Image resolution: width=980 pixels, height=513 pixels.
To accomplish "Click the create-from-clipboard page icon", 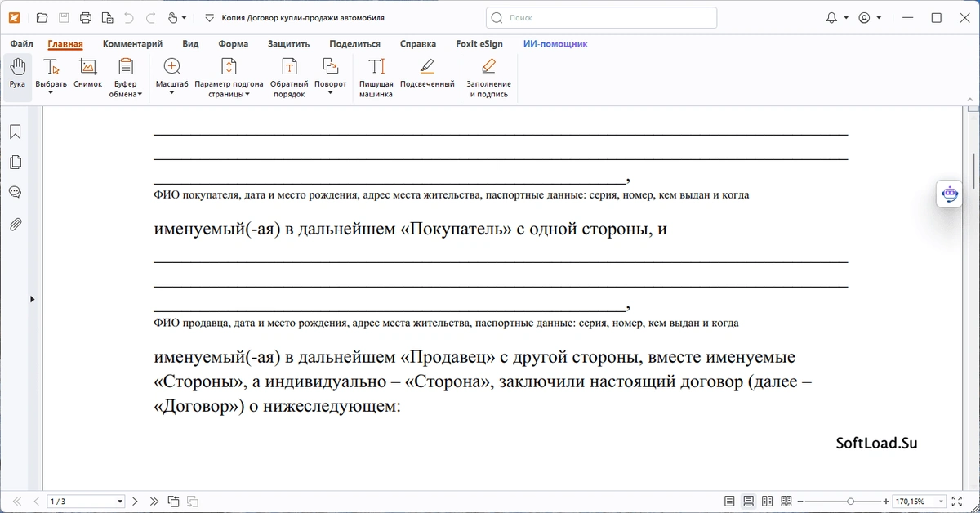I will (x=107, y=17).
